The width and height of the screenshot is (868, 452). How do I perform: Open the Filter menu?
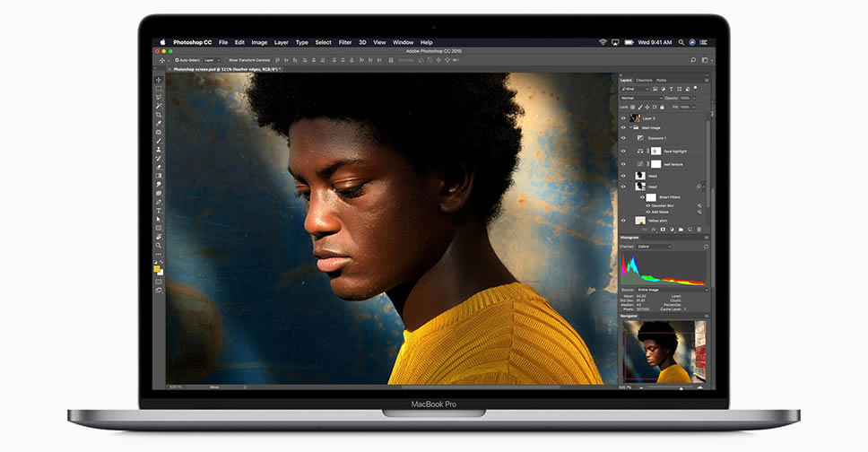[345, 42]
